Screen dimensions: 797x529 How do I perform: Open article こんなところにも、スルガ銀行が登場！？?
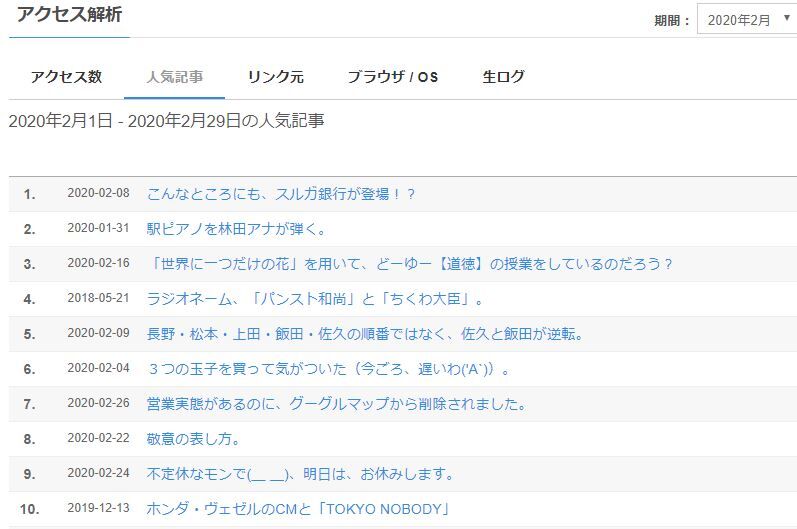coord(281,194)
